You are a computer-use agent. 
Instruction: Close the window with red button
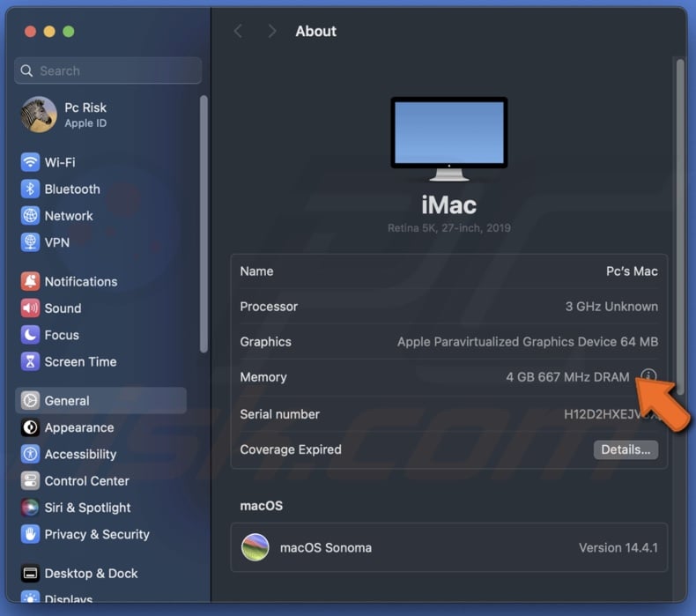click(x=30, y=32)
